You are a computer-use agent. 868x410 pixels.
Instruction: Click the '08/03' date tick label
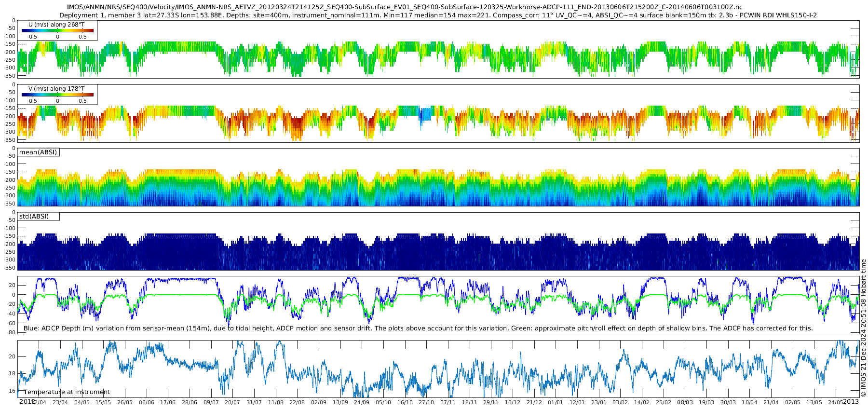(x=685, y=402)
